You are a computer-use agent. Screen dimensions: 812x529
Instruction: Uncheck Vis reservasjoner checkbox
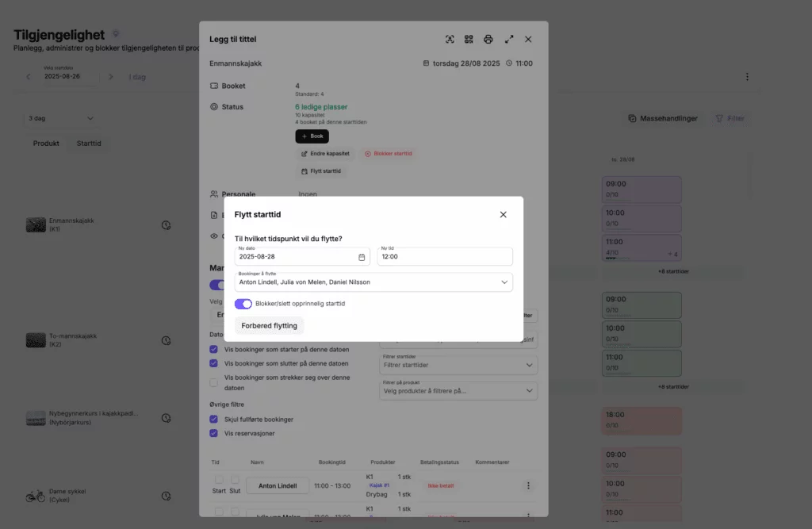coord(213,433)
